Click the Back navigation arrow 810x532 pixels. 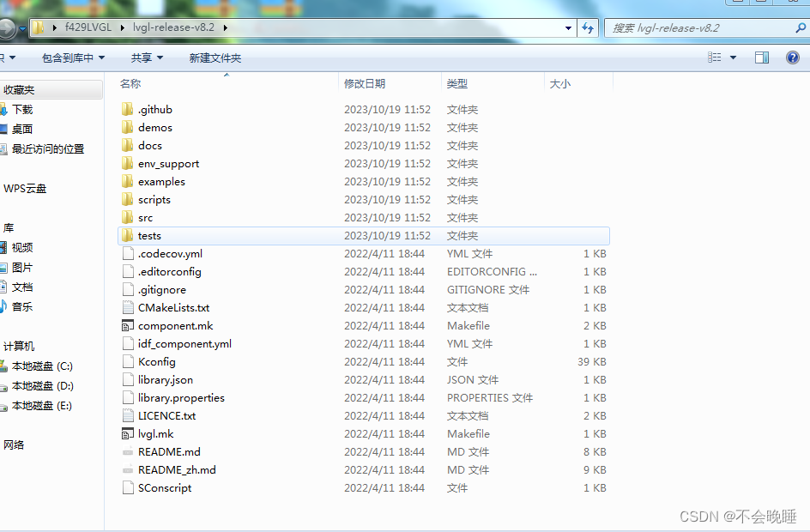9,27
